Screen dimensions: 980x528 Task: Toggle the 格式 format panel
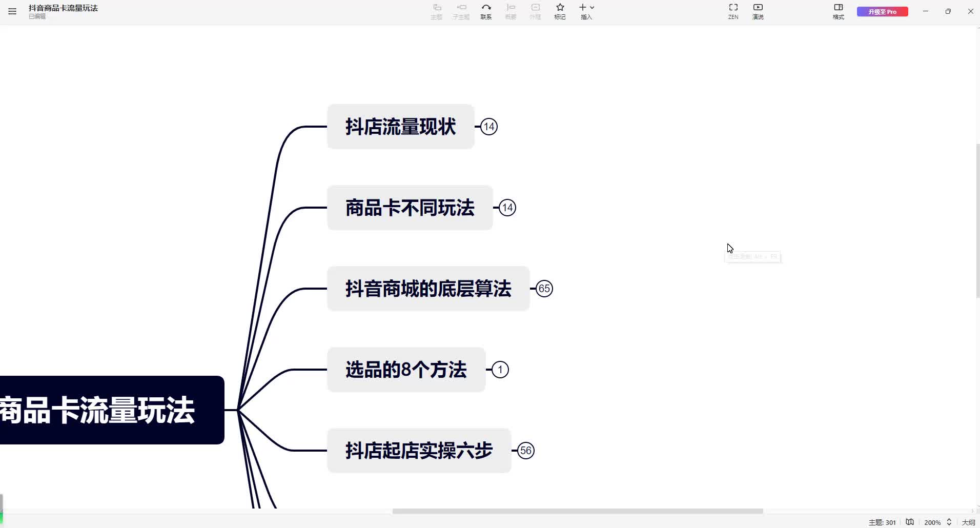click(x=839, y=11)
